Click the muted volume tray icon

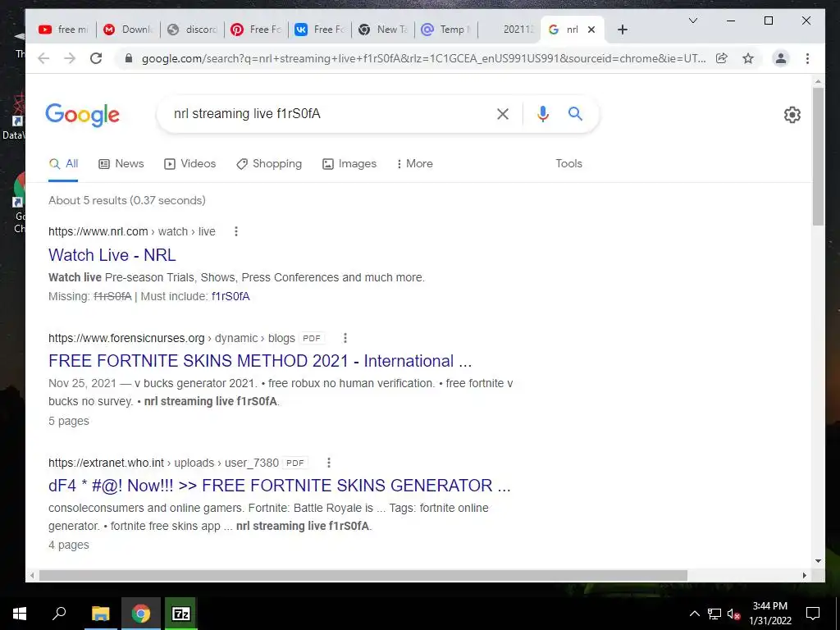point(734,614)
